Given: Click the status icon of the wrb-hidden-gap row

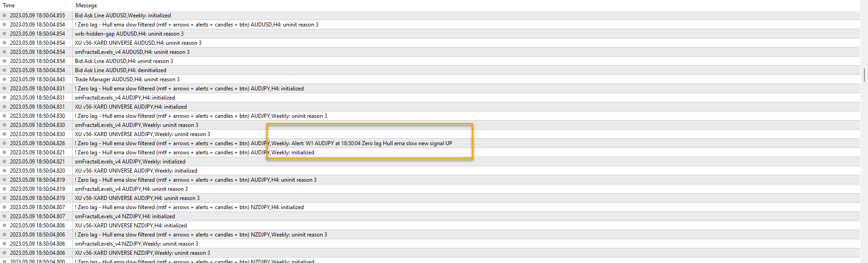Looking at the screenshot, I should coord(5,34).
